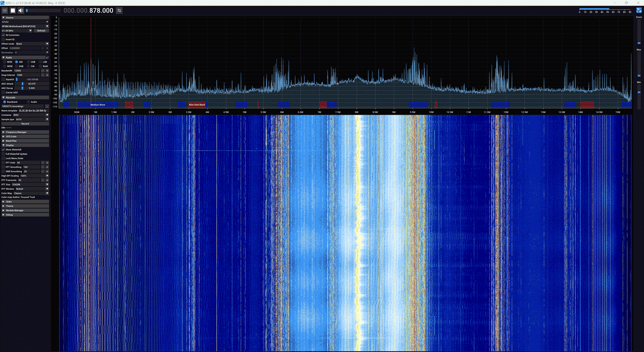Increase FFT Hold value

click(x=47, y=162)
